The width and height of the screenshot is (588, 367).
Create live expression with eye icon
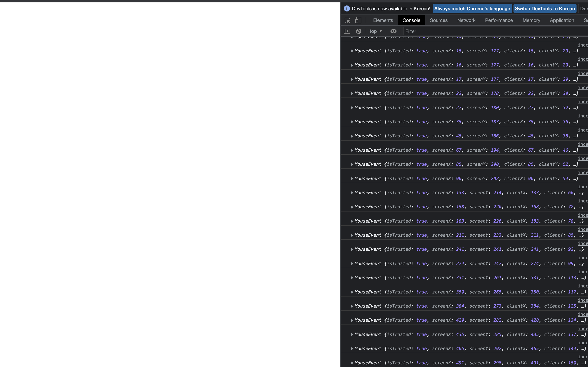click(393, 31)
